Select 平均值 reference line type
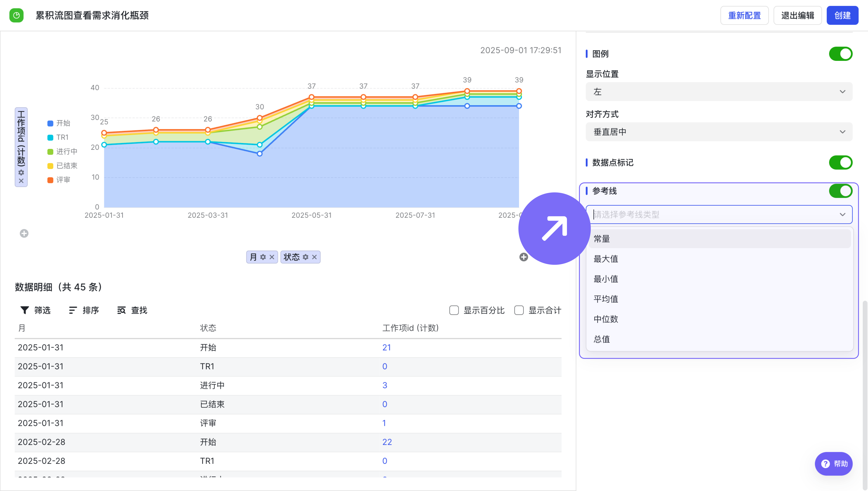This screenshot has height=491, width=868. 719,299
